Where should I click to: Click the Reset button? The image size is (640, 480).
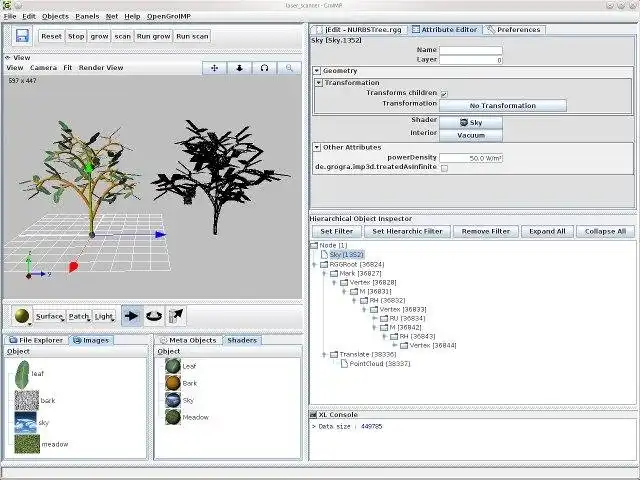[51, 36]
